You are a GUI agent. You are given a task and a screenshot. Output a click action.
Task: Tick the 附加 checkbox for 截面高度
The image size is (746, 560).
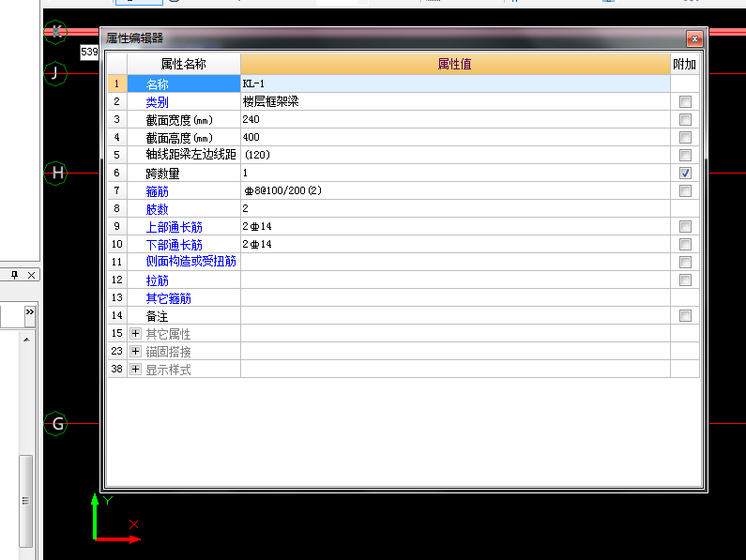(x=685, y=138)
